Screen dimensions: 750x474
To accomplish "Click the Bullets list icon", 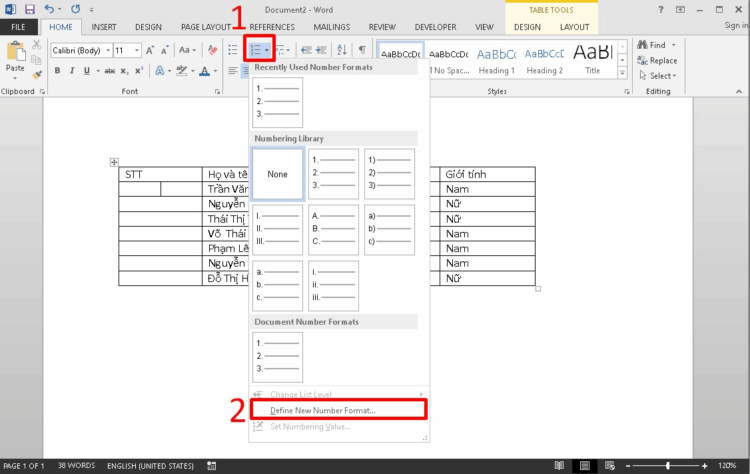I will click(x=232, y=50).
